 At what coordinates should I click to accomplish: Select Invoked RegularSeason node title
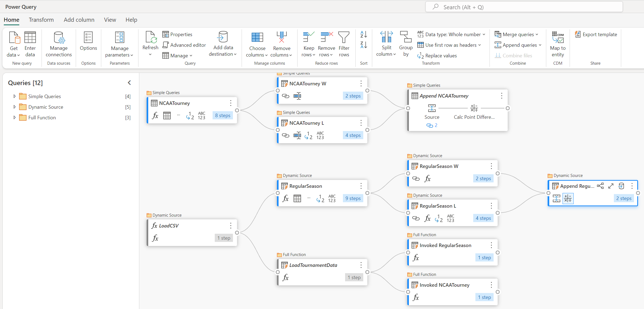[x=445, y=245]
